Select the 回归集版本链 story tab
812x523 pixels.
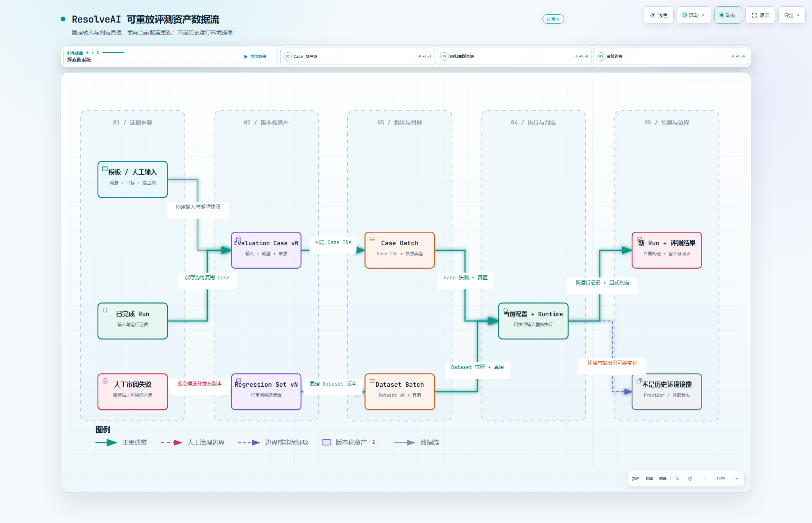tap(514, 56)
